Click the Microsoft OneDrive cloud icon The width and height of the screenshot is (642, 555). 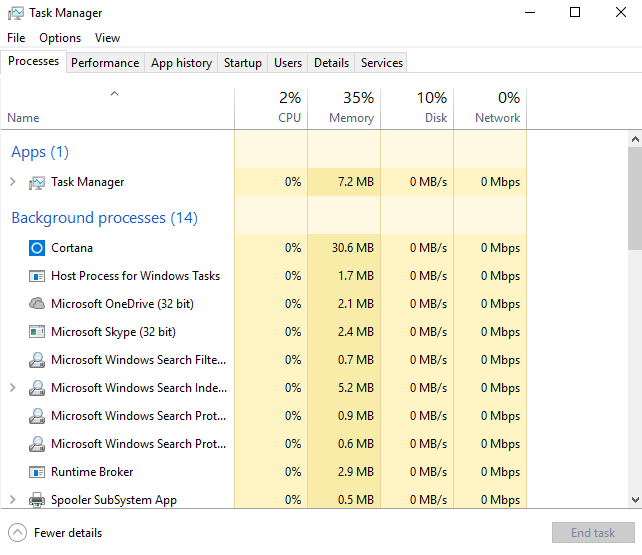tap(37, 304)
